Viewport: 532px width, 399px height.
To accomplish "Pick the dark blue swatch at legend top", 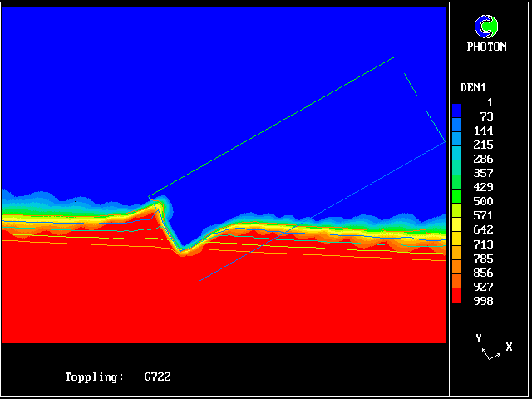I will [x=456, y=109].
